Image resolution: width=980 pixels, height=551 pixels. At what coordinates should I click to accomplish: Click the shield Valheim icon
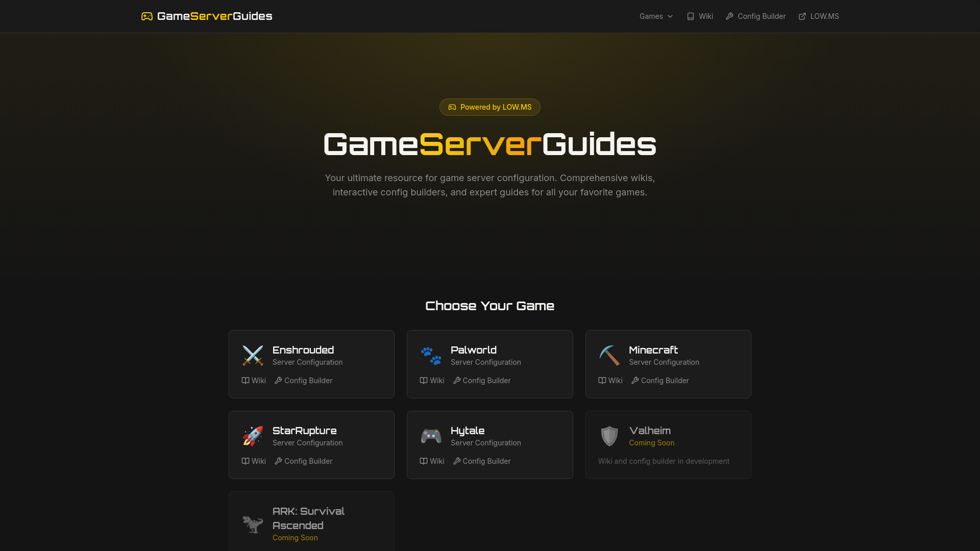tap(609, 436)
